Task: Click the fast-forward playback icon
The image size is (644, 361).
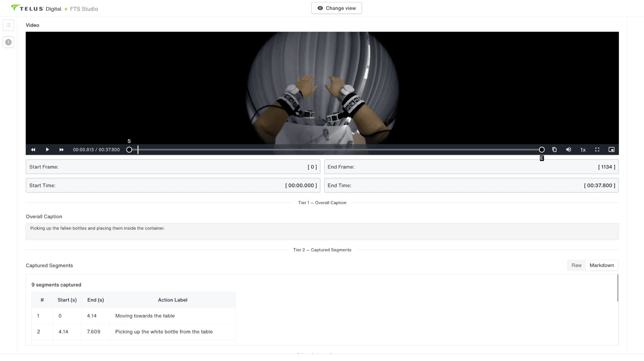Action: [62, 150]
